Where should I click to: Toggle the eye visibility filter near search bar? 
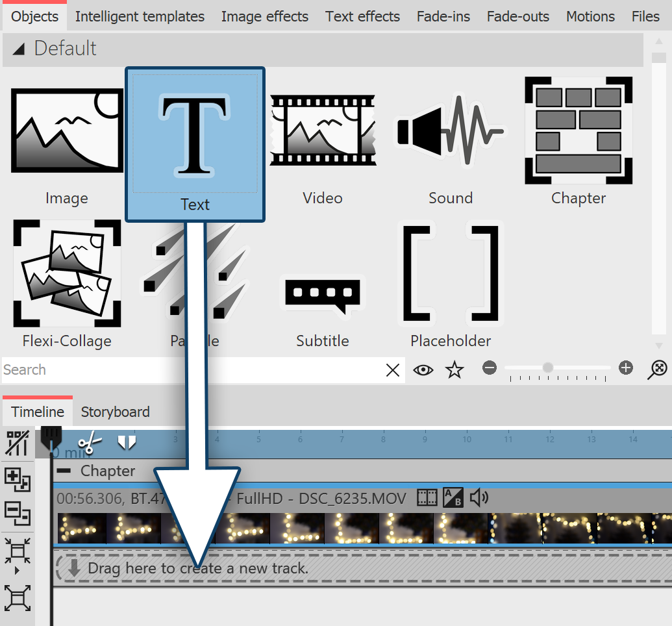coord(423,369)
